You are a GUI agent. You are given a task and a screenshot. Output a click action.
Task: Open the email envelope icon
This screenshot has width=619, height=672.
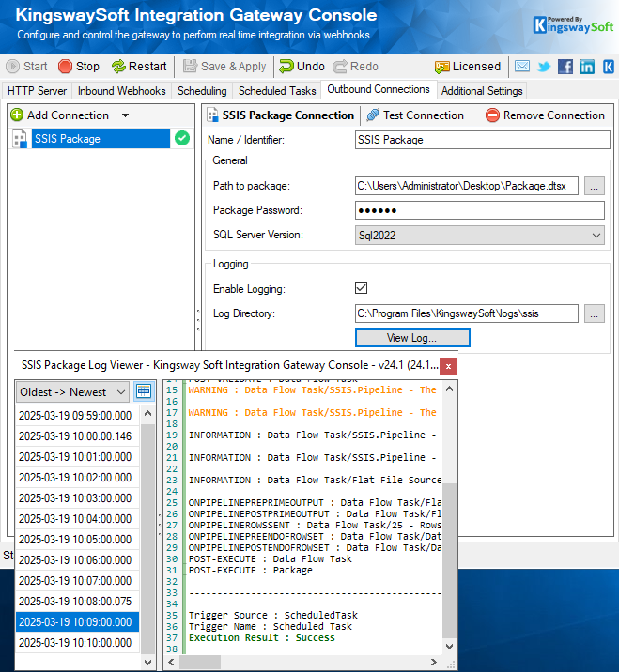(522, 67)
